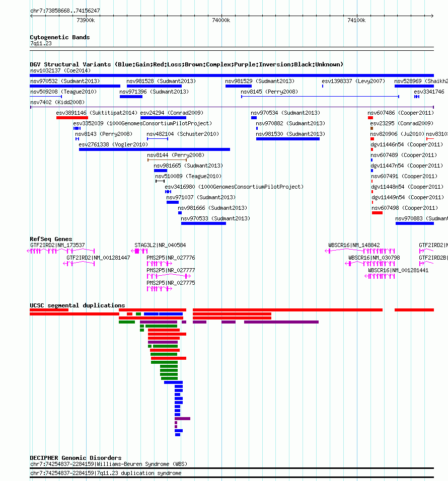Open the nsv981529 (Sudmant2013) variant
This screenshot has width=448, height=481.
(x=239, y=86)
